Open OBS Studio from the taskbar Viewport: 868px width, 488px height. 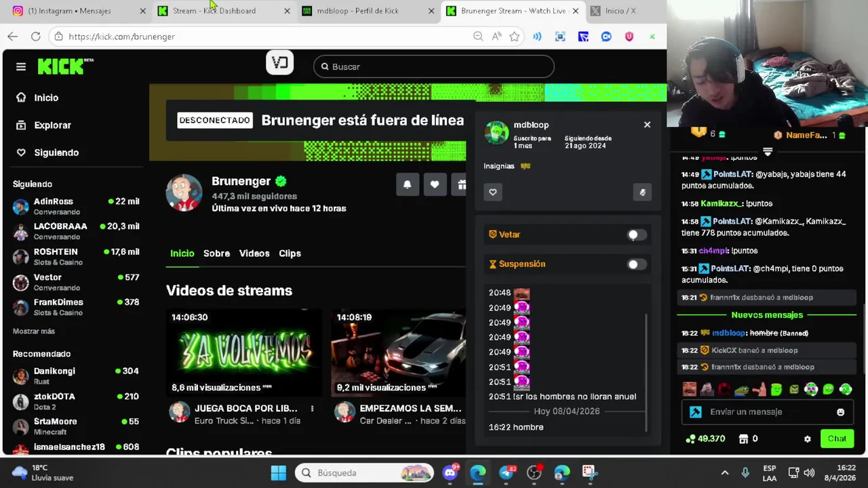point(534,472)
